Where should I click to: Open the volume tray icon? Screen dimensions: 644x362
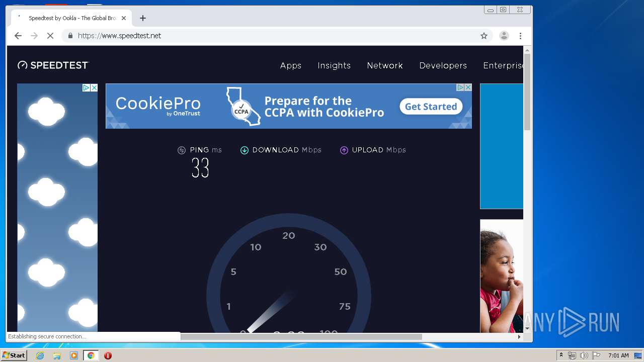point(584,355)
